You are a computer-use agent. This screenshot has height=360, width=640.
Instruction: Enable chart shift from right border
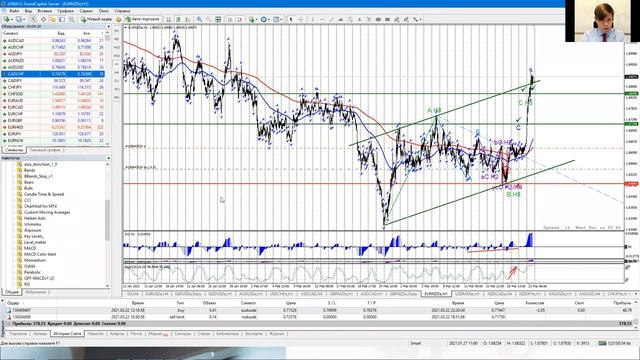(x=240, y=19)
